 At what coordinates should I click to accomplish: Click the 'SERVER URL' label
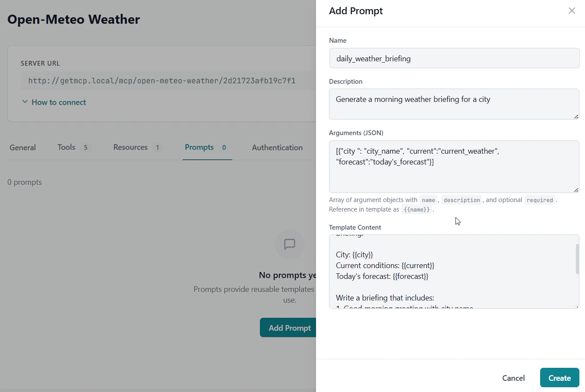[x=40, y=63]
